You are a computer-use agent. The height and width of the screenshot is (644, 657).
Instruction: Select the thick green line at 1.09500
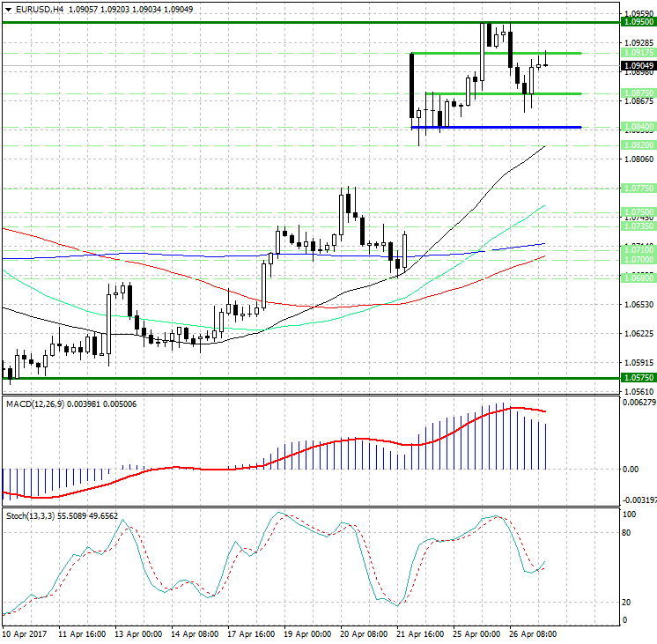click(311, 22)
